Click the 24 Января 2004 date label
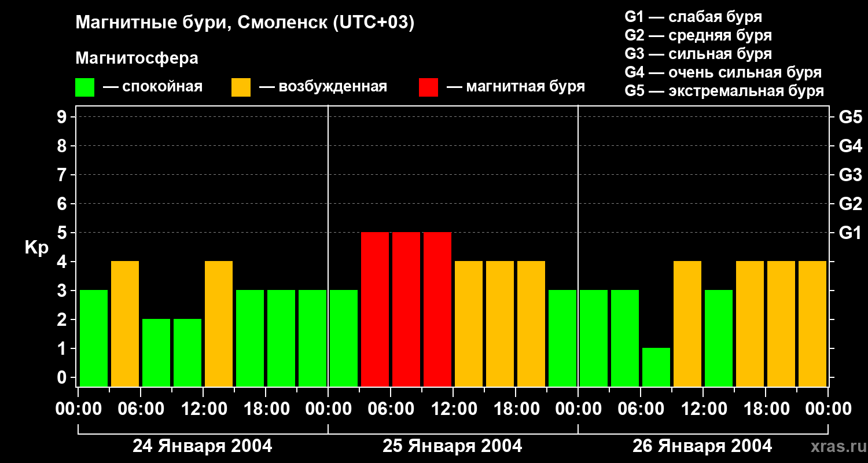Image resolution: width=868 pixels, height=463 pixels. 203,446
